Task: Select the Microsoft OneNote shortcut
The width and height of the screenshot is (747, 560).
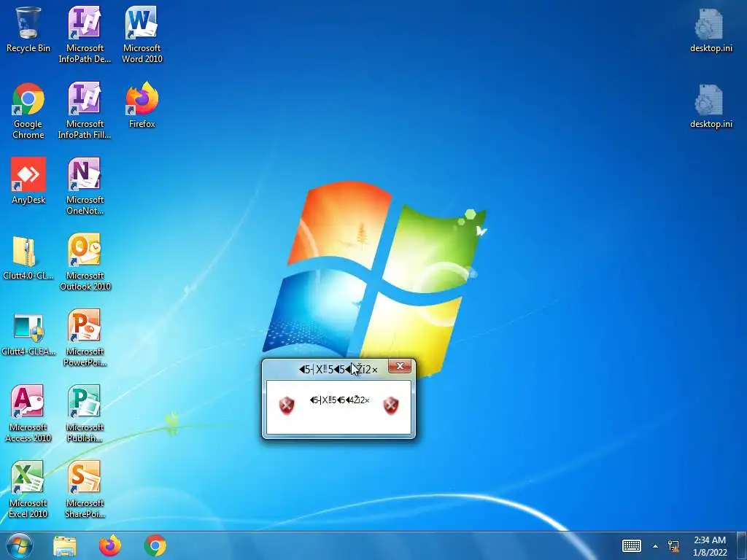Action: point(85,186)
